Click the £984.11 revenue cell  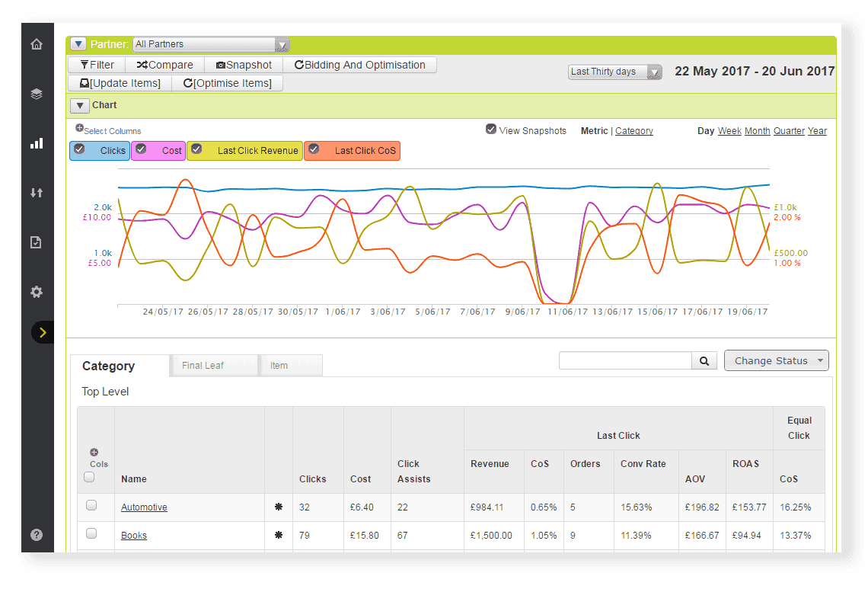[x=487, y=507]
